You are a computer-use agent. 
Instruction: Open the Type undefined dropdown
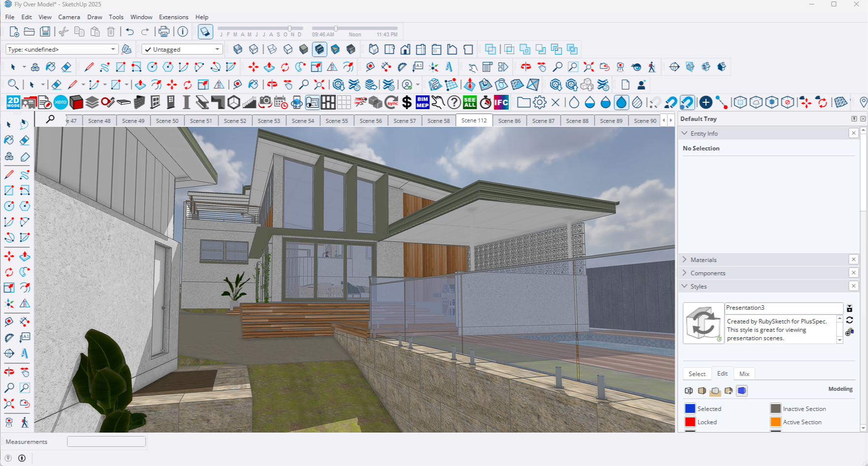click(62, 49)
